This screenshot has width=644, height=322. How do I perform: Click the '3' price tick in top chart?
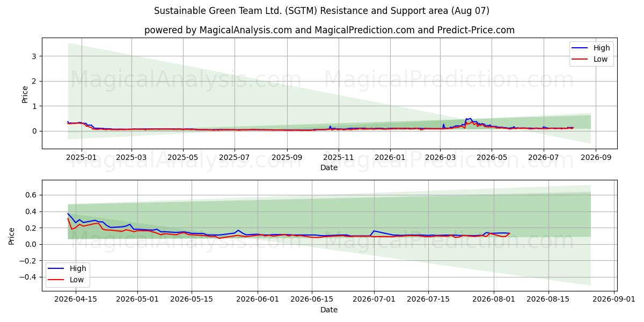point(34,56)
